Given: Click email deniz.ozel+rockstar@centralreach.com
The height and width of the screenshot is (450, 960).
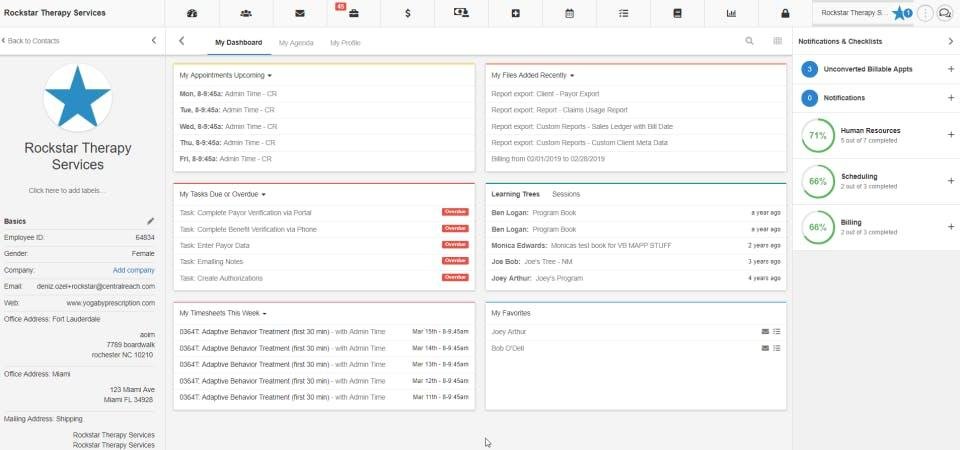Looking at the screenshot, I should pos(96,287).
